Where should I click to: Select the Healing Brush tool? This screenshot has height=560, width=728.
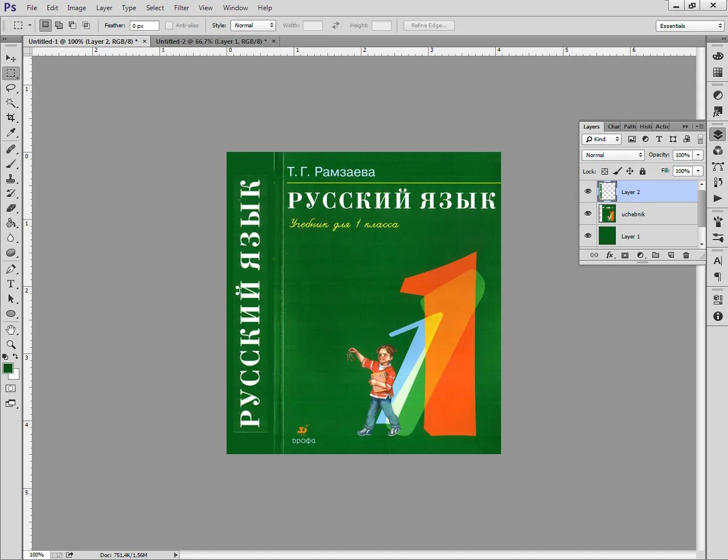pyautogui.click(x=11, y=149)
